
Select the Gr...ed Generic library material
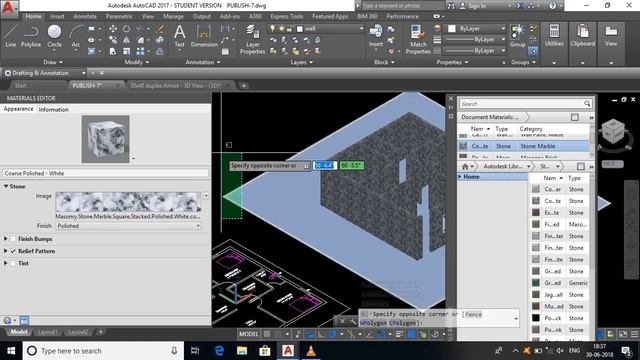tap(560, 283)
